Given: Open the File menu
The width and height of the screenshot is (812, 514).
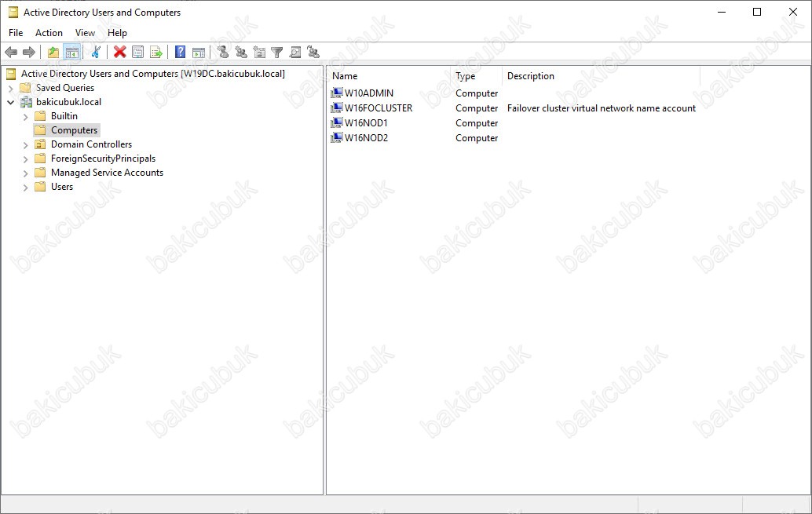Looking at the screenshot, I should point(16,33).
